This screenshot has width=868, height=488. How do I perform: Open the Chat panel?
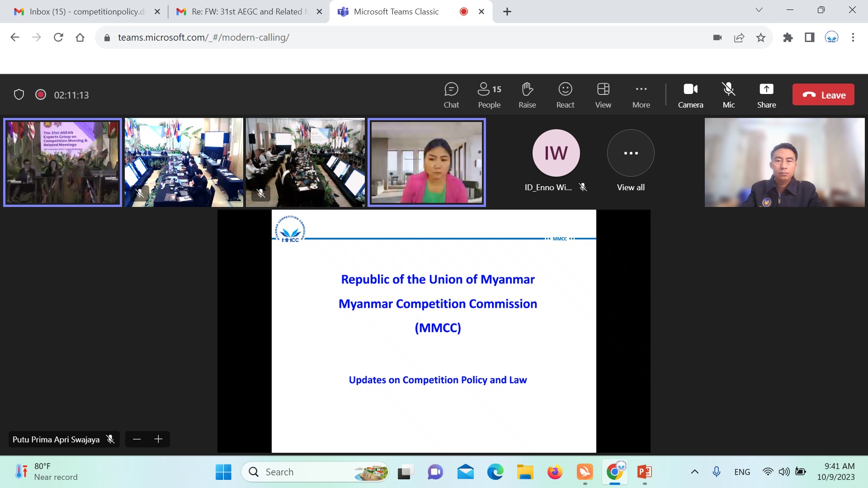pos(451,95)
